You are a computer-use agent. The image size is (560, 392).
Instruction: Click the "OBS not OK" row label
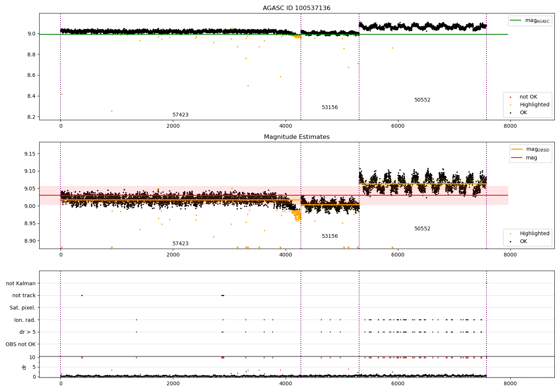[21, 344]
